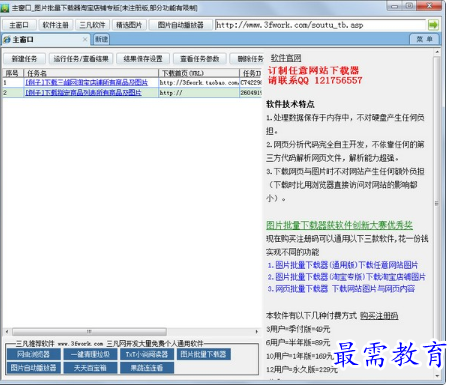The image size is (455, 386).
Task: Click down arrow of the right panel scrollbar
Action: (437, 376)
